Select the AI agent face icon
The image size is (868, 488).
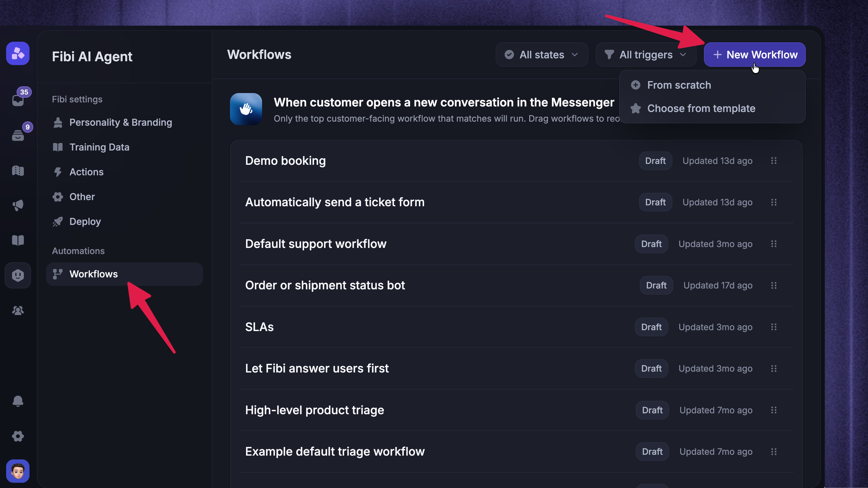point(18,275)
